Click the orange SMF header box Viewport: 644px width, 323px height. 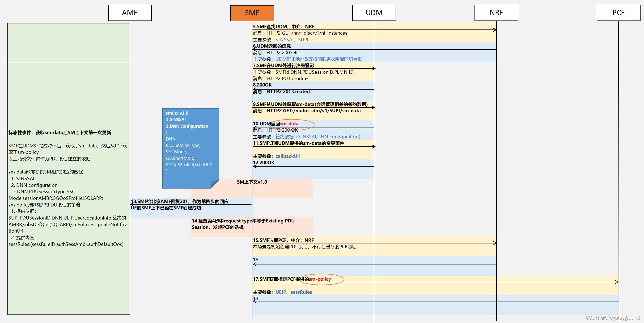(x=252, y=13)
